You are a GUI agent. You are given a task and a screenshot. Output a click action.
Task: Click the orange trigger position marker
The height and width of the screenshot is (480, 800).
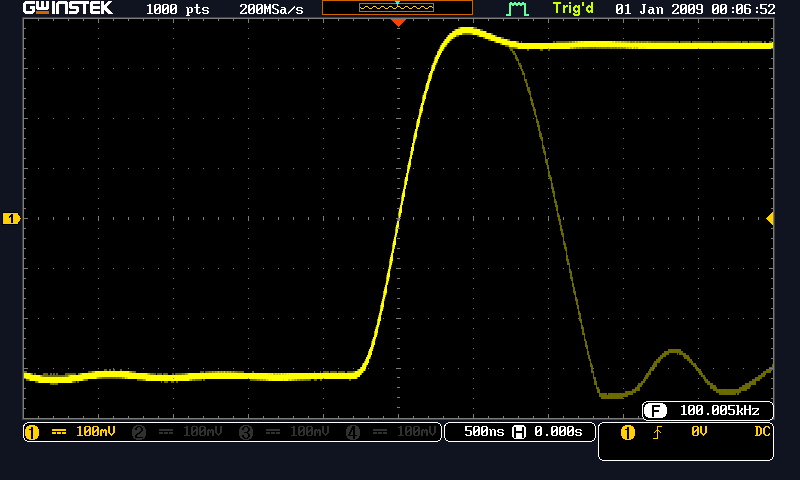tap(399, 22)
